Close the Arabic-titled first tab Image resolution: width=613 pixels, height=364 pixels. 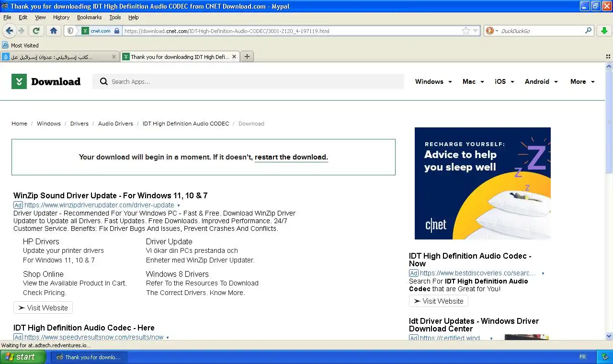click(x=114, y=57)
